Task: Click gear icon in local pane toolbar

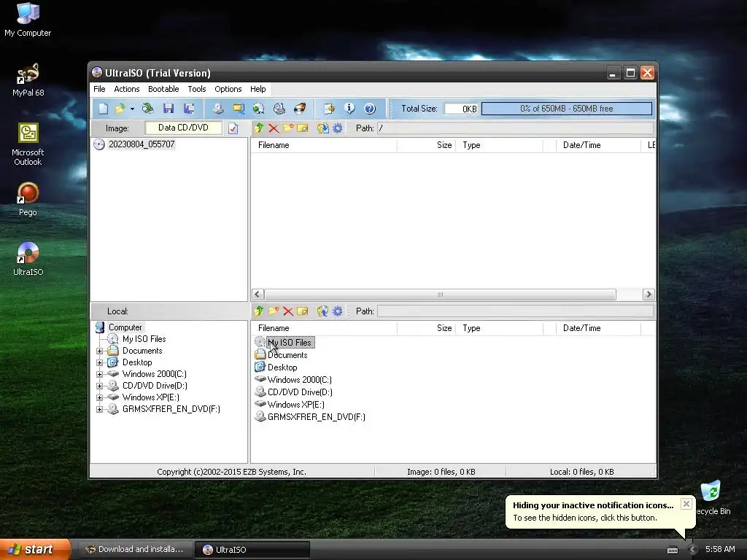Action: 337,311
